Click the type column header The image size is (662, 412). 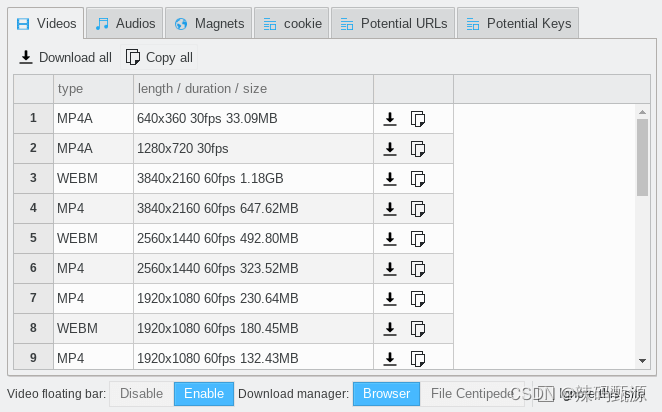pyautogui.click(x=92, y=89)
